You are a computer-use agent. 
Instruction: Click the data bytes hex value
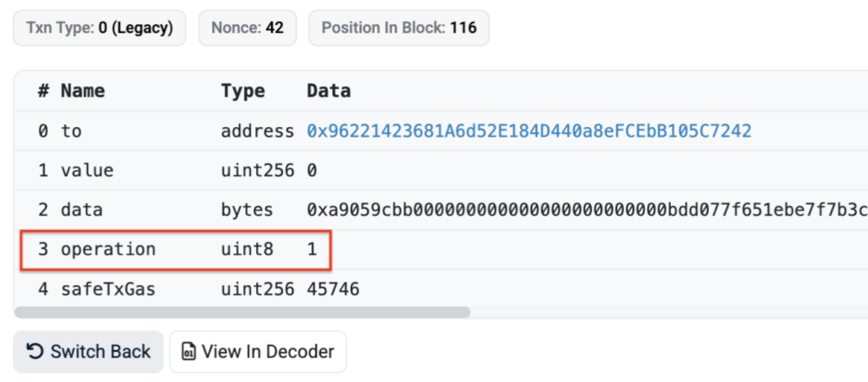[x=587, y=210]
